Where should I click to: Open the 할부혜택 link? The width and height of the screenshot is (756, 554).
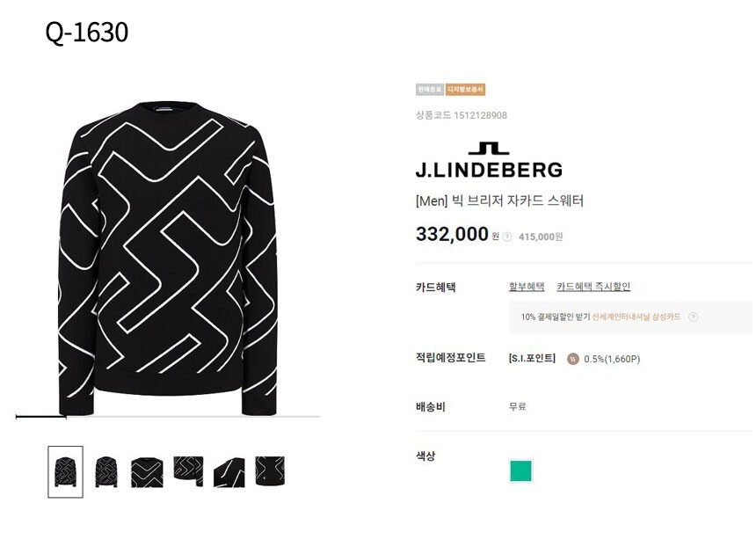coord(527,287)
